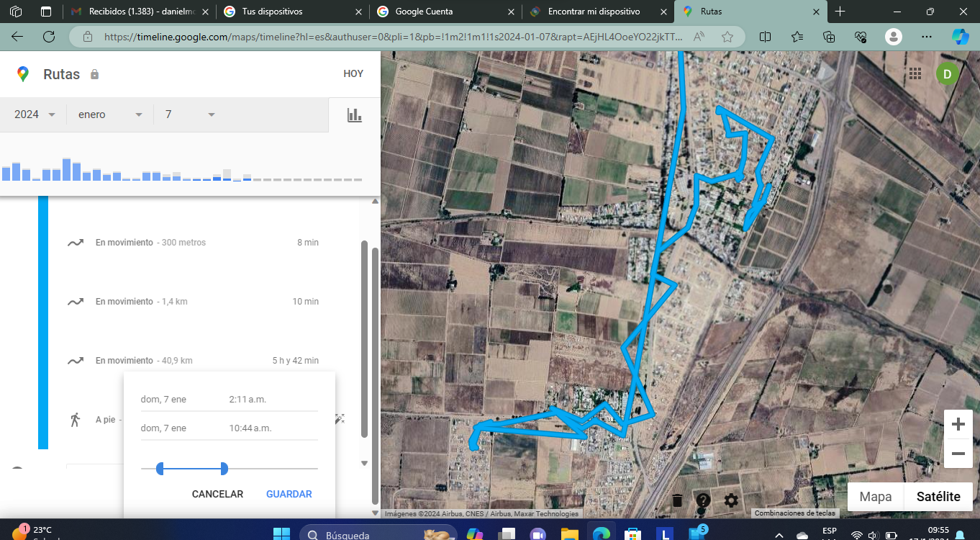The width and height of the screenshot is (980, 540).
Task: Click the lock icon beside Rutas
Action: tap(94, 74)
